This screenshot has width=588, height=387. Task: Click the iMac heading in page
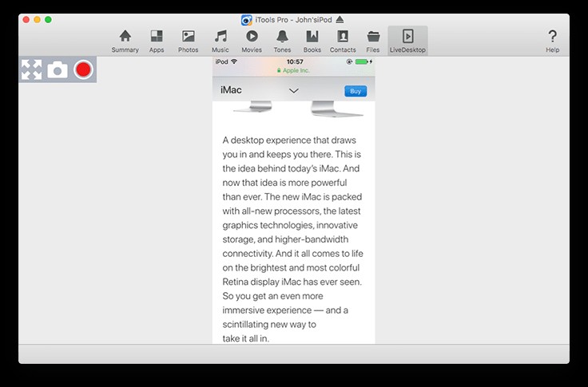pyautogui.click(x=231, y=91)
